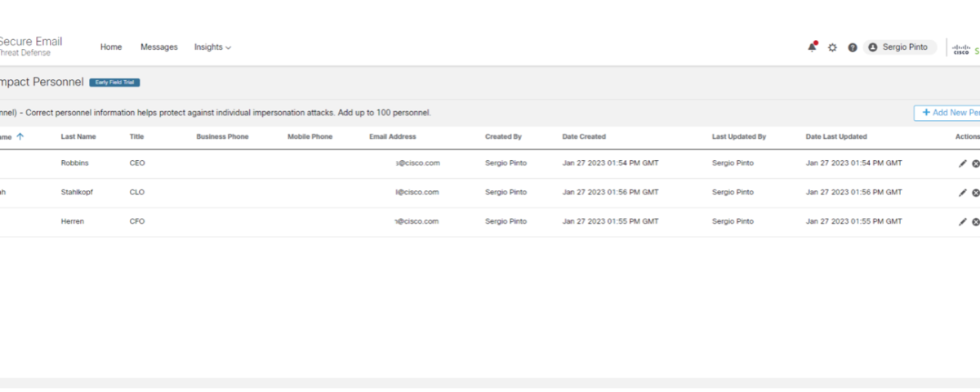Delete the Robbins row with X icon
The width and height of the screenshot is (980, 392).
pos(976,164)
